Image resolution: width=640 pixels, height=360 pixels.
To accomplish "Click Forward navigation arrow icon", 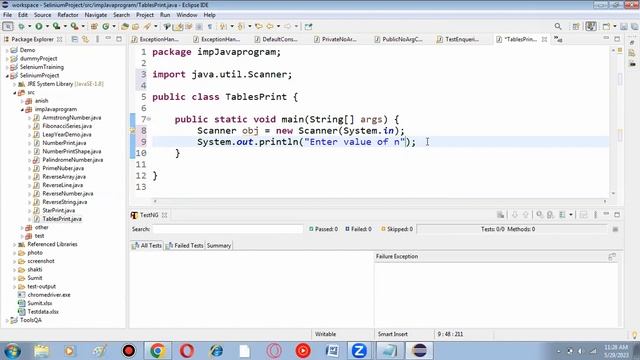I will [x=288, y=27].
